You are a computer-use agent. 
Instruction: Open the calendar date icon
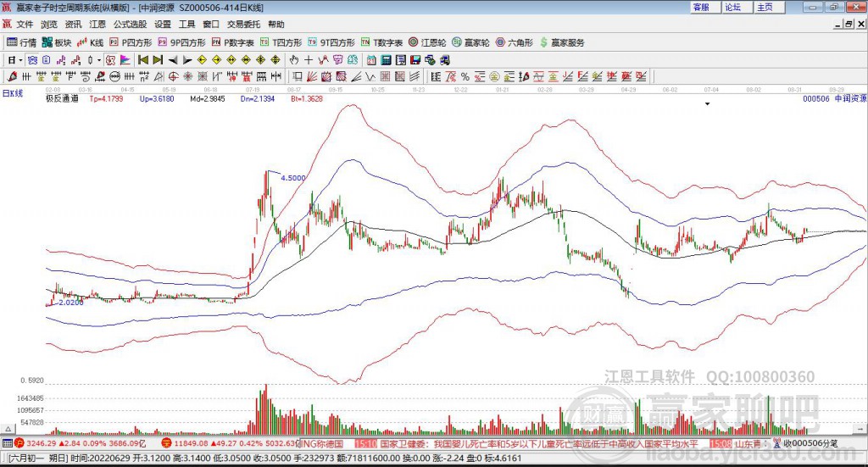[371, 60]
